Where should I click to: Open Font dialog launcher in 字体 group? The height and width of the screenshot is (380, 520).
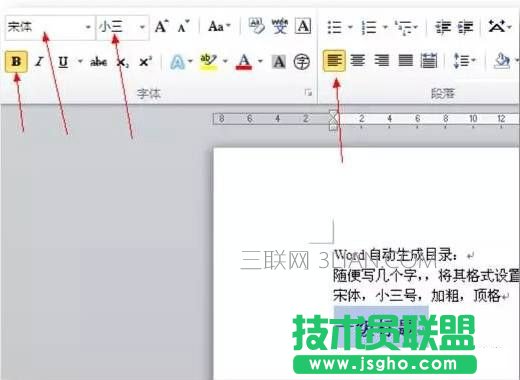click(308, 93)
